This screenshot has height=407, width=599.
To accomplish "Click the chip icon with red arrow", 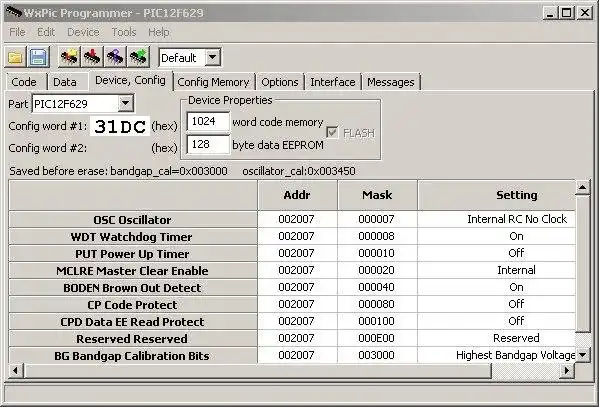I will click(x=92, y=57).
